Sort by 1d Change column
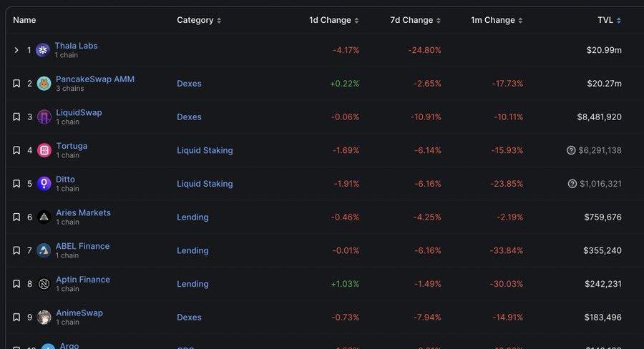The image size is (644, 349). tap(333, 20)
